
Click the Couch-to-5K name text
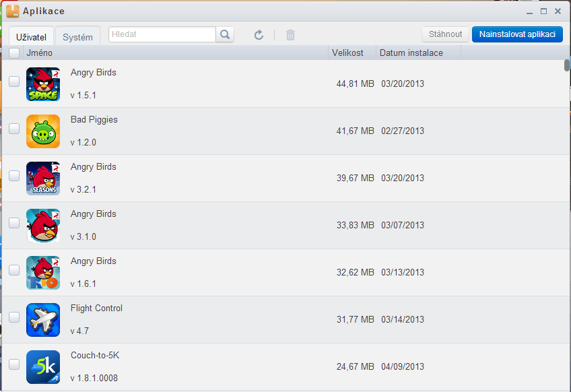(x=95, y=355)
